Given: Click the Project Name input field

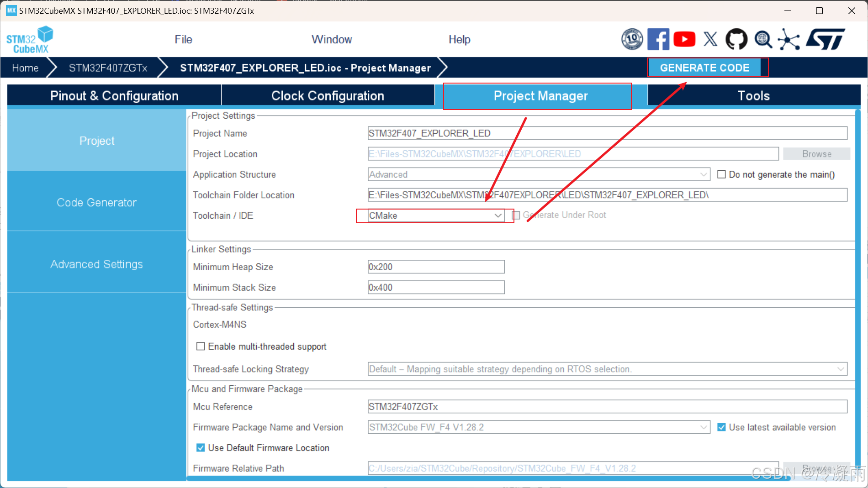Looking at the screenshot, I should pyautogui.click(x=608, y=133).
